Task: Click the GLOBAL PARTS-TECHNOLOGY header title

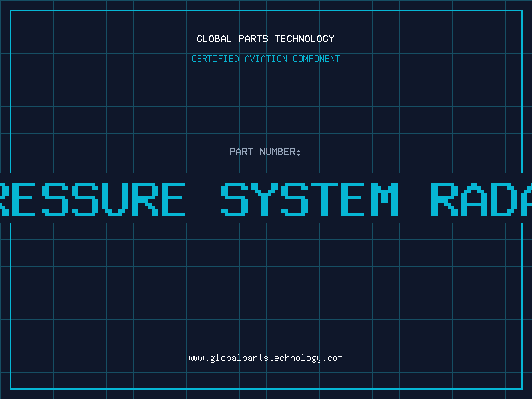Action: click(x=265, y=39)
